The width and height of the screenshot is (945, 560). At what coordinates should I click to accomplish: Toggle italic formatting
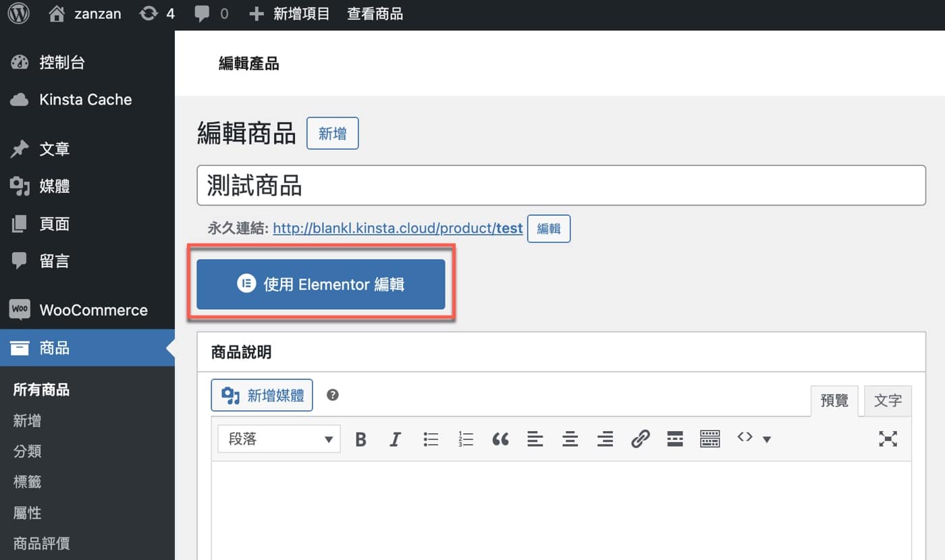(x=396, y=440)
